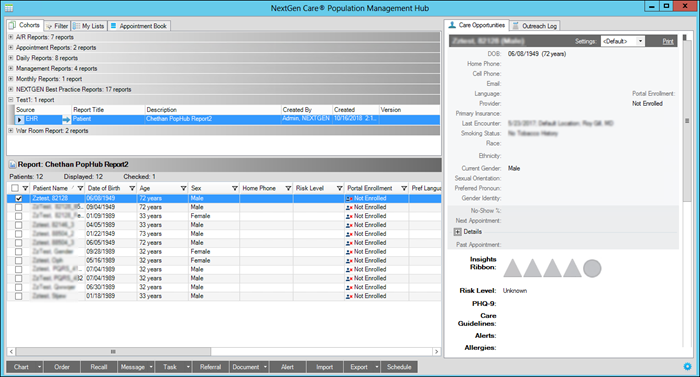Image resolution: width=700 pixels, height=377 pixels.
Task: Click the settings gear icon at bottom right
Action: [x=687, y=367]
